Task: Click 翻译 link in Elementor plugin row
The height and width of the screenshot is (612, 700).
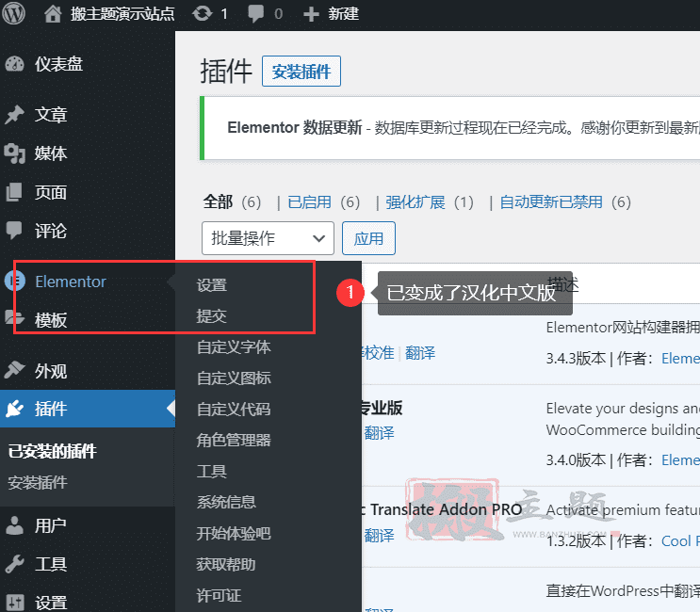Action: (x=420, y=353)
